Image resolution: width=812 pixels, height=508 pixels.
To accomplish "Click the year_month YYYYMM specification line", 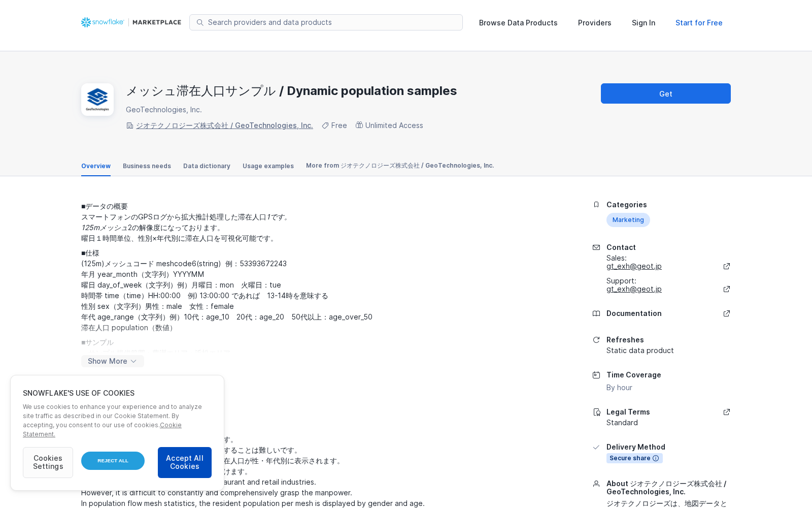I will [143, 274].
